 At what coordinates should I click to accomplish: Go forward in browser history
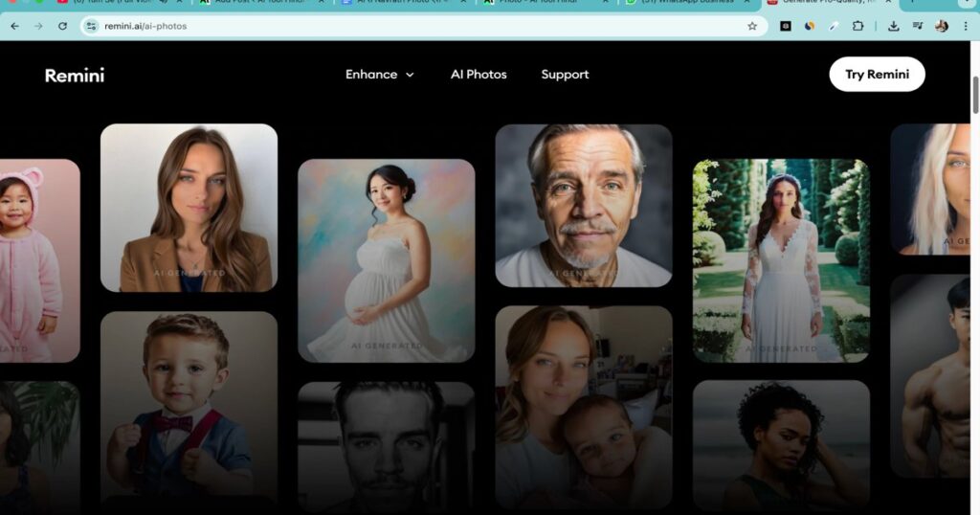point(38,26)
